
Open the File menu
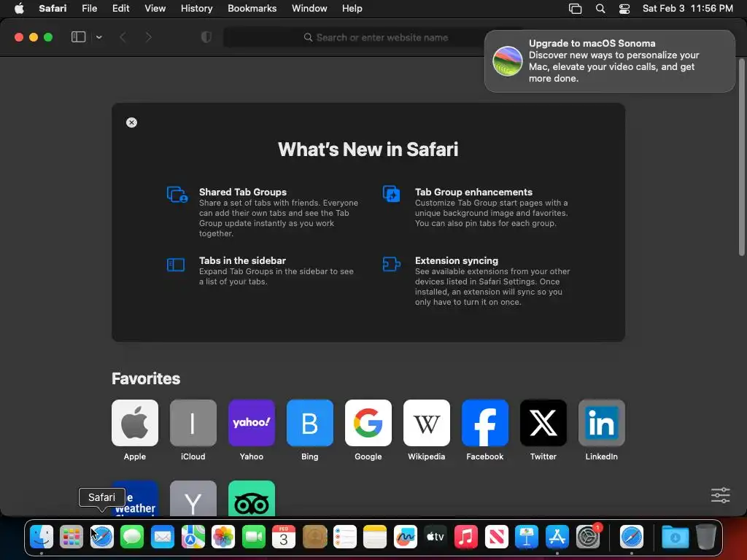click(x=89, y=8)
